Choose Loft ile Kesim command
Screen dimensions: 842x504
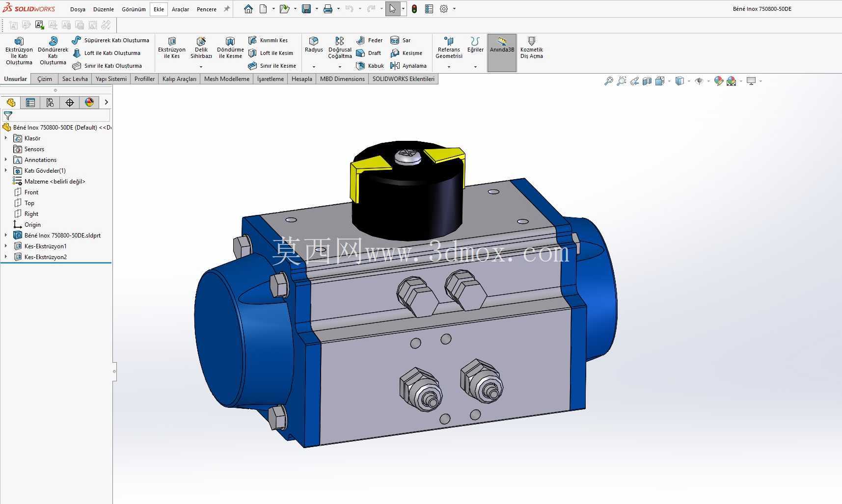(271, 53)
